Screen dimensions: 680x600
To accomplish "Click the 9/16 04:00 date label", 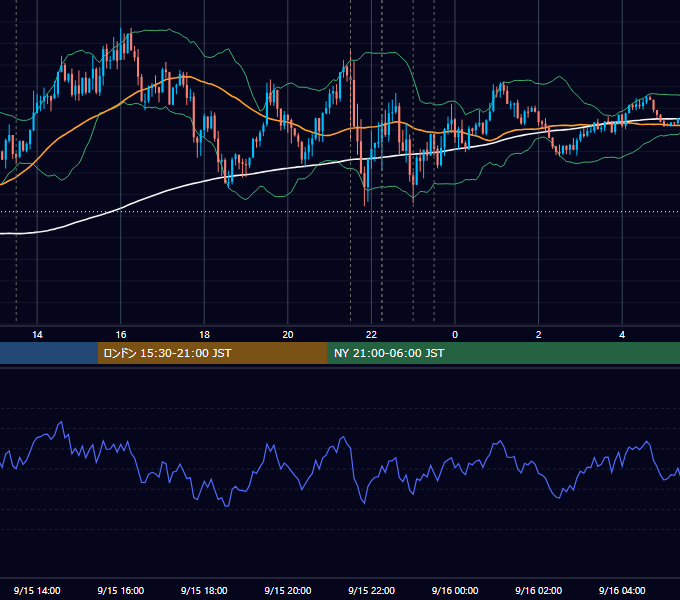I will tap(622, 590).
